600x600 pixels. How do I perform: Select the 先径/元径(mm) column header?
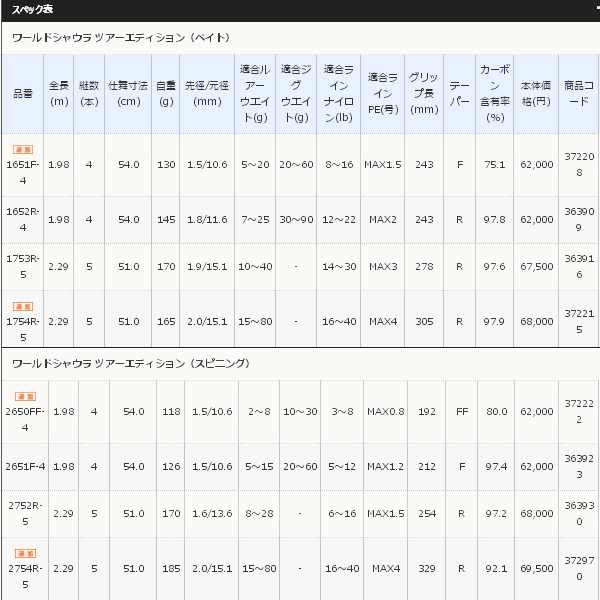click(207, 93)
